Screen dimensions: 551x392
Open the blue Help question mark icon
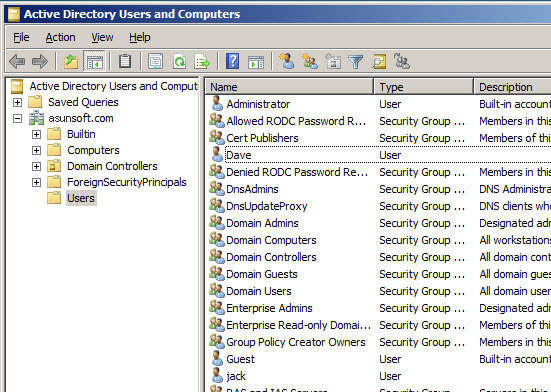coord(232,61)
